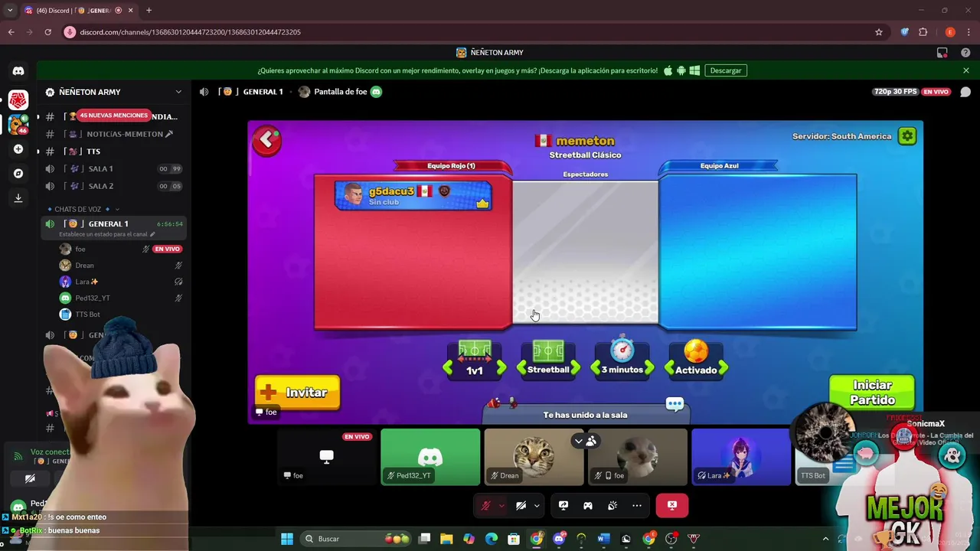Expand ÑEÑETON ARMY server menu chevron
This screenshot has width=980, height=551.
click(x=178, y=92)
